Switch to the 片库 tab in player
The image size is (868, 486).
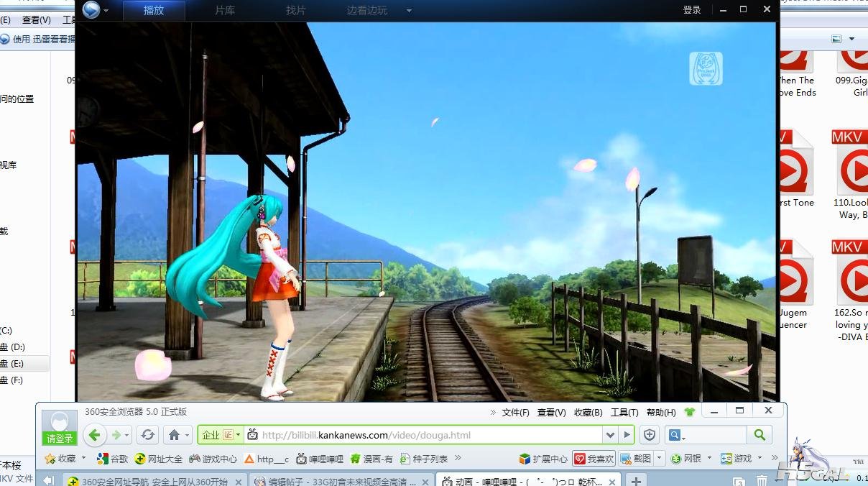[x=225, y=10]
